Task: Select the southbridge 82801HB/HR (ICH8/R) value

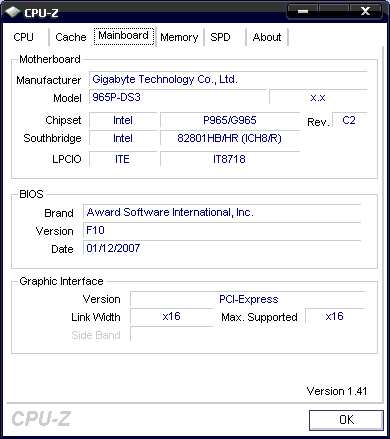Action: click(230, 138)
